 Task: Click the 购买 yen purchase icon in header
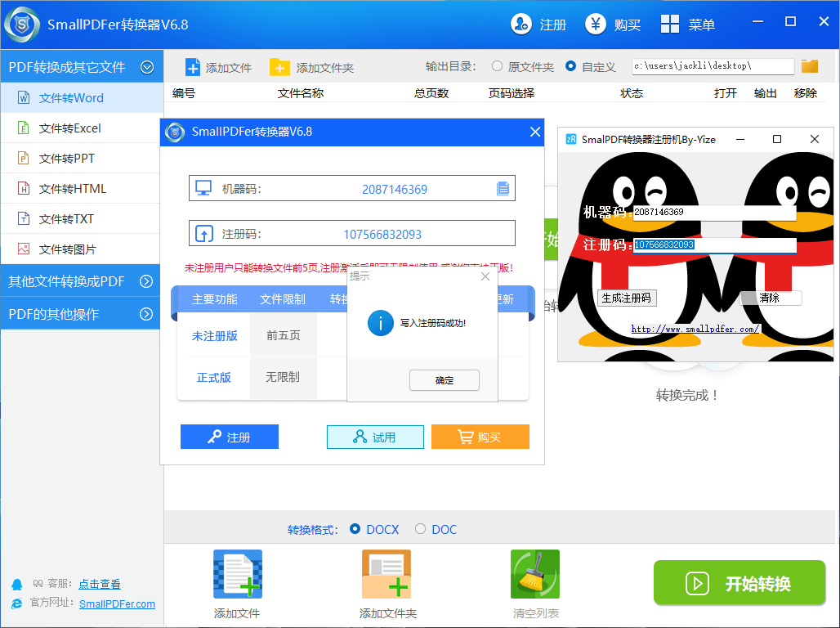tap(595, 25)
